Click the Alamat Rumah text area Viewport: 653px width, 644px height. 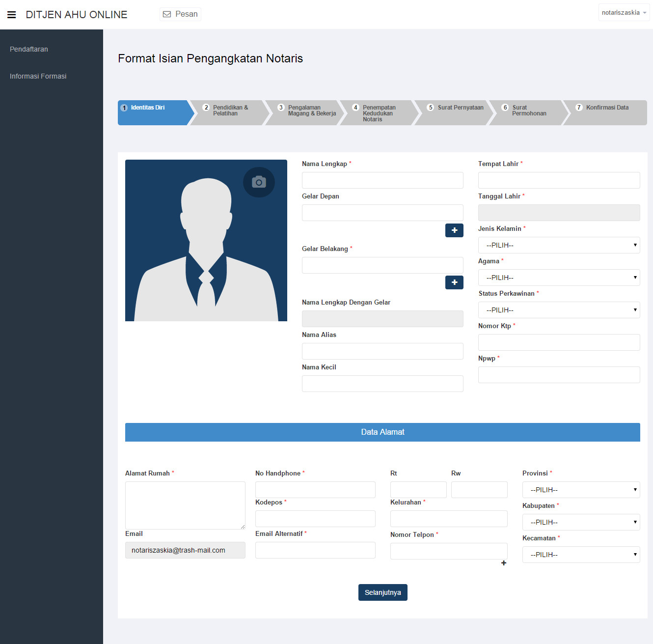click(x=185, y=505)
